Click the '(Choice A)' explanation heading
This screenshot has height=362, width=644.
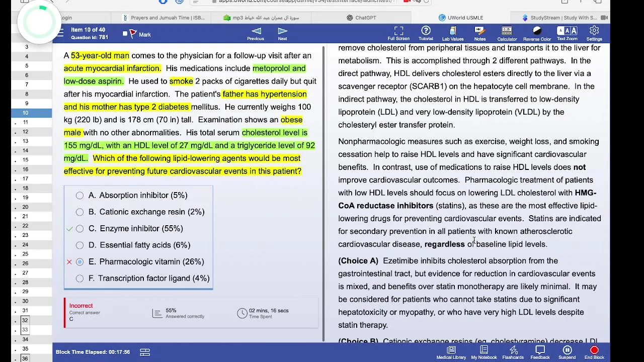coord(358,260)
